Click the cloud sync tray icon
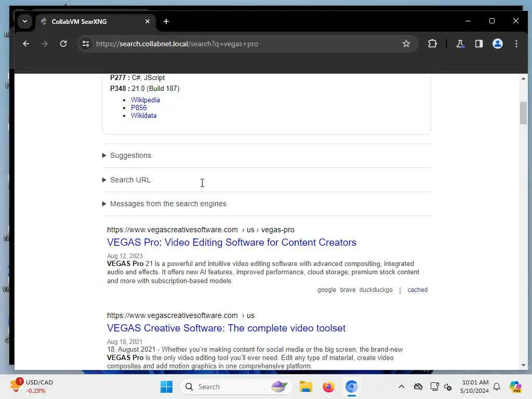Viewport: 532px width, 399px height. [x=418, y=387]
